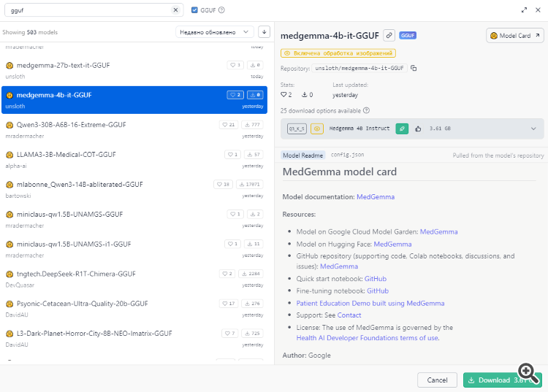Screen dimensions: 548x392
Task: Switch to config.json tab
Action: click(347, 155)
